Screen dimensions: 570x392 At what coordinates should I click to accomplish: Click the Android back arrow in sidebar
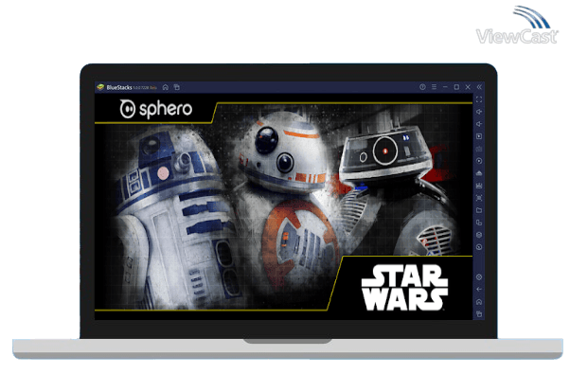[479, 290]
